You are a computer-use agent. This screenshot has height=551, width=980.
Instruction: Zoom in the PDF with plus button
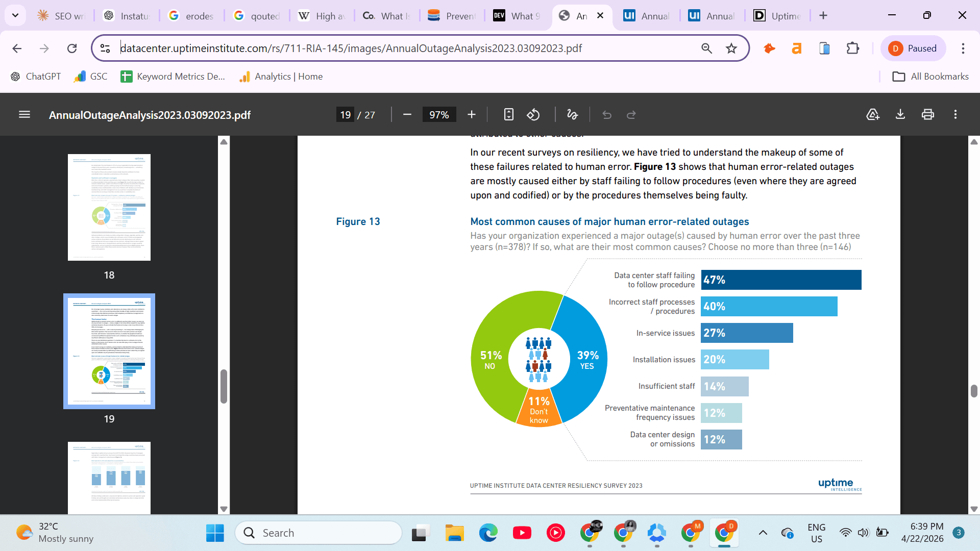tap(472, 115)
